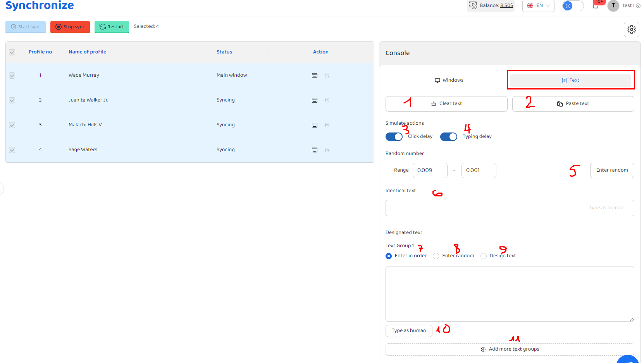Viewport: 644px width, 363px height.
Task: Select the Enter random radio option
Action: (x=436, y=256)
